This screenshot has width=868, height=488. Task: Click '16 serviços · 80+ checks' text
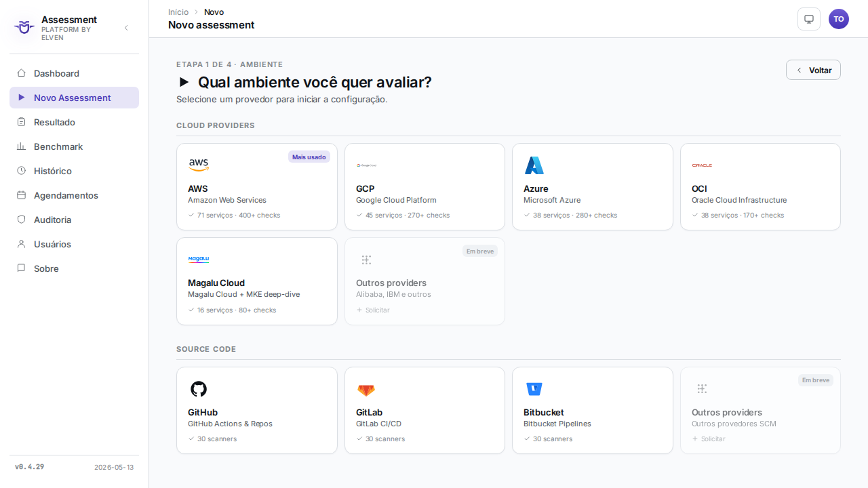[237, 310]
